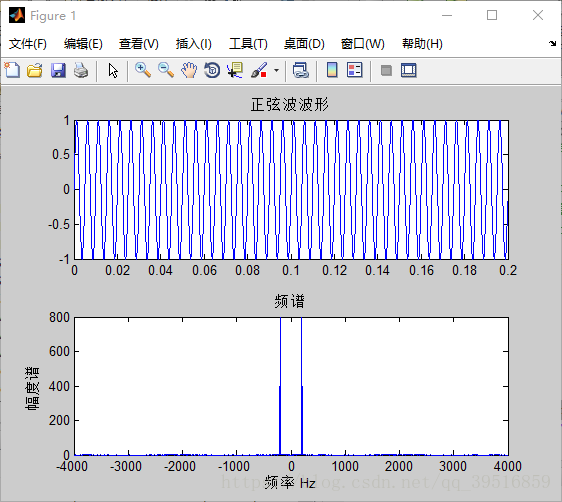This screenshot has height=502, width=562.
Task: Click the 800 tick label on the spectrum axis
Action: point(59,317)
